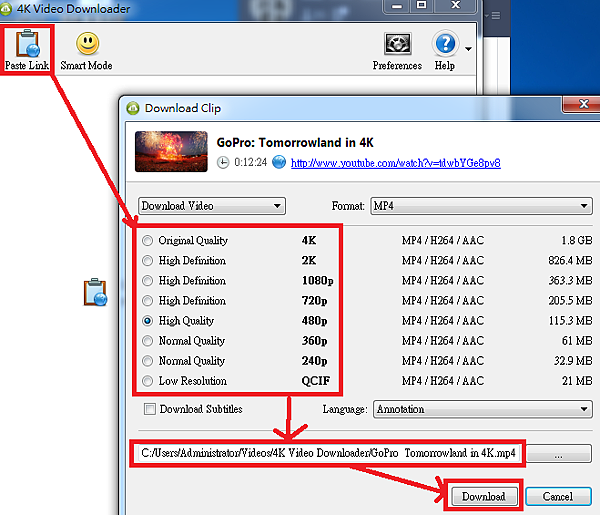This screenshot has width=600, height=515.
Task: Select Normal Quality 360p option
Action: coord(147,341)
